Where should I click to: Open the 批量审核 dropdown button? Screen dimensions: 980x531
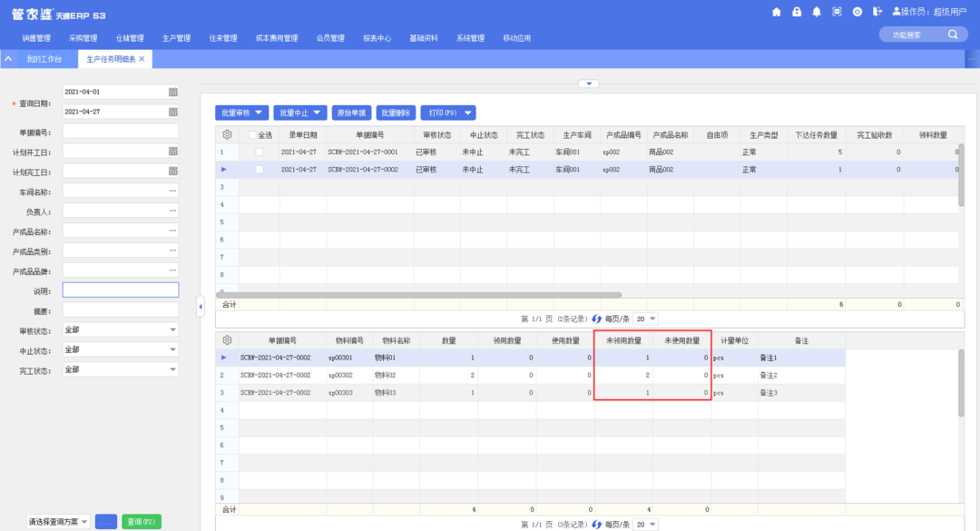[x=241, y=113]
